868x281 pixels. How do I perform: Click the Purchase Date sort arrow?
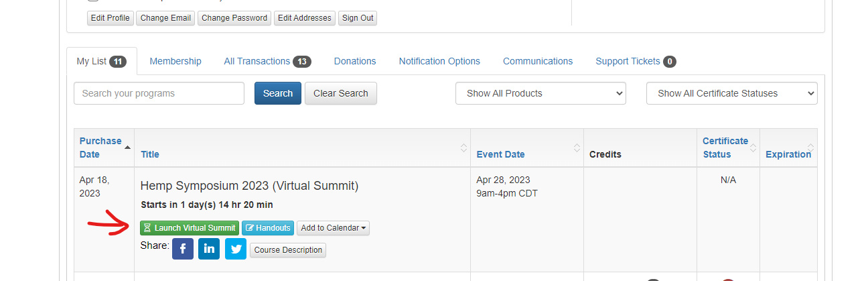point(127,148)
